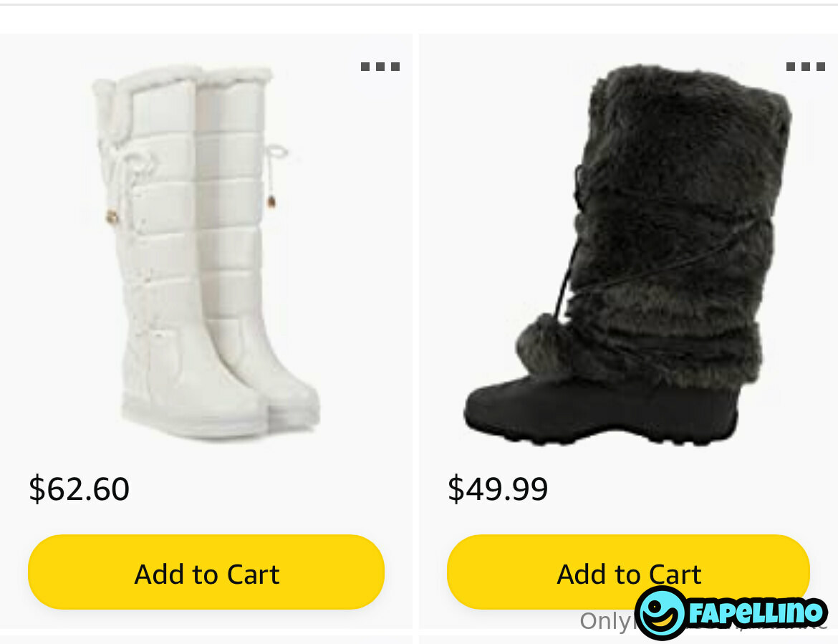
Task: Add the $49.99 black fur boot to cart
Action: 629,572
